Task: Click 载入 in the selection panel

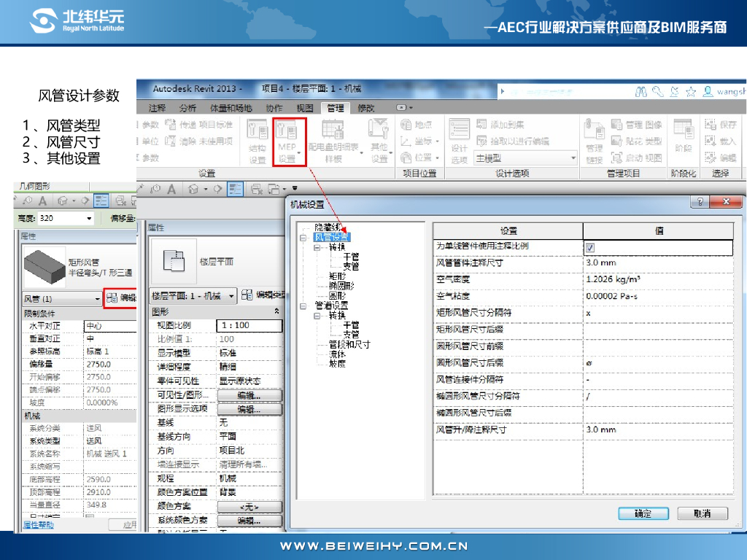Action: (x=721, y=141)
